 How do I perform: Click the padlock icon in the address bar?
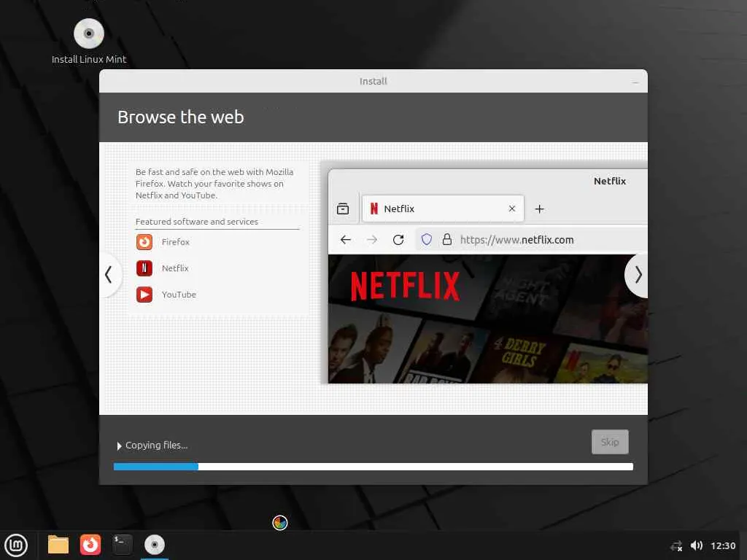coord(447,239)
